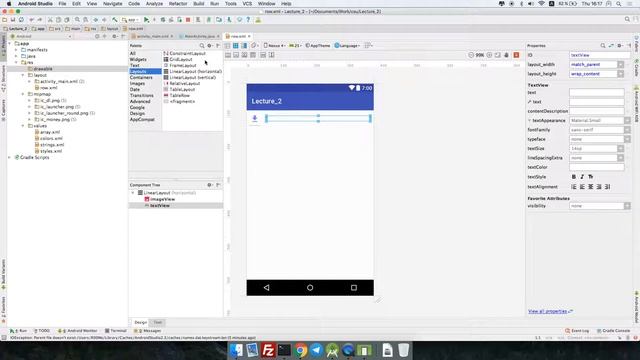Click the Make Project hammer icon
The height and width of the screenshot is (360, 640).
click(x=115, y=20)
